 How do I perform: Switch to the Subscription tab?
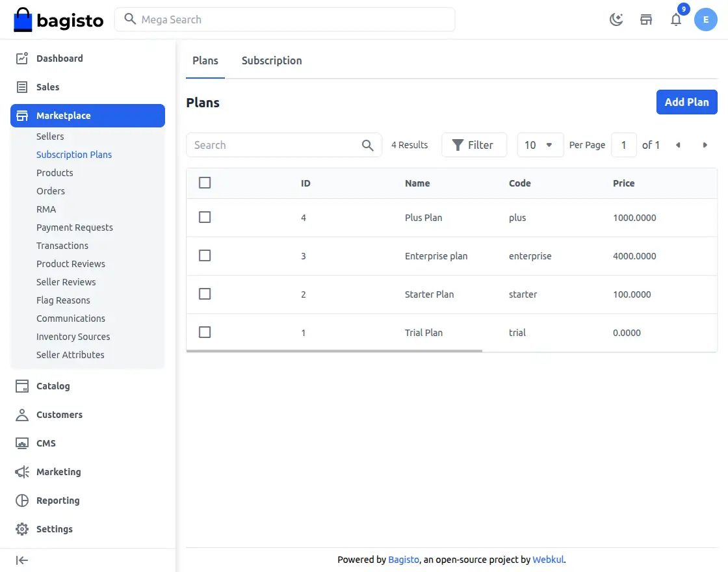tap(272, 60)
